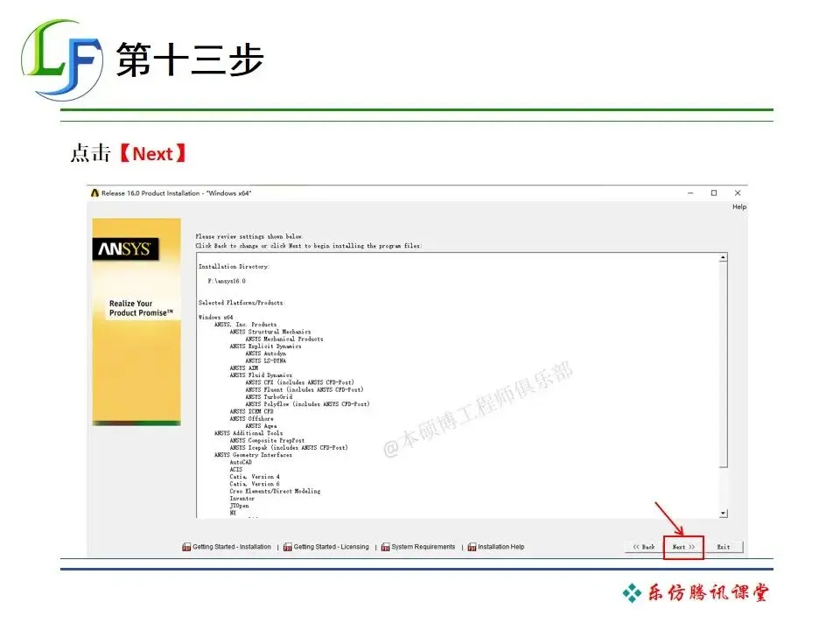Click 'ANSYS Offshore' line

(x=251, y=419)
